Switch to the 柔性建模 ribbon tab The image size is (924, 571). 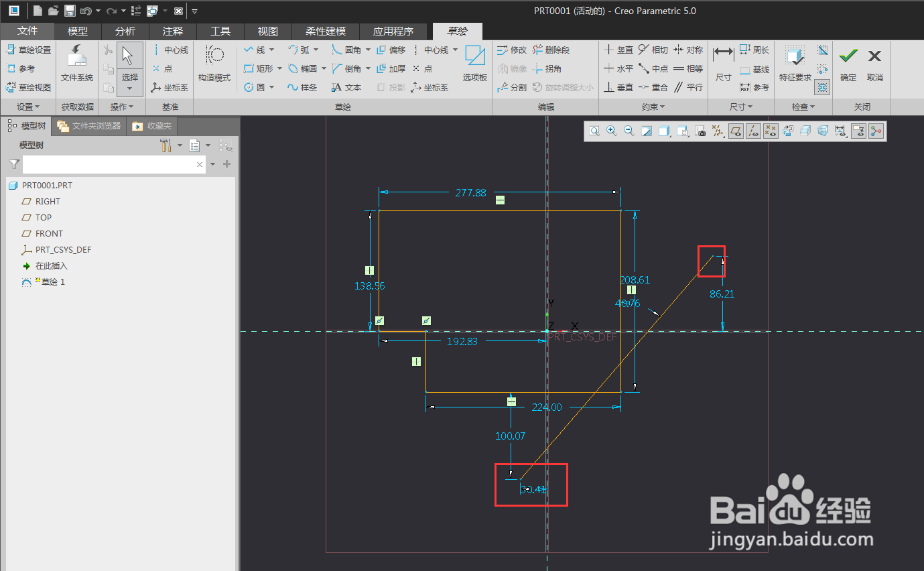pyautogui.click(x=326, y=31)
